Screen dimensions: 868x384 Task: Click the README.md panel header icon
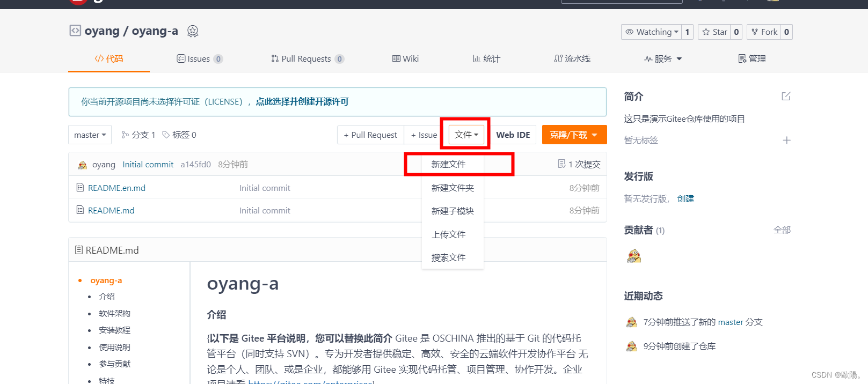[79, 250]
